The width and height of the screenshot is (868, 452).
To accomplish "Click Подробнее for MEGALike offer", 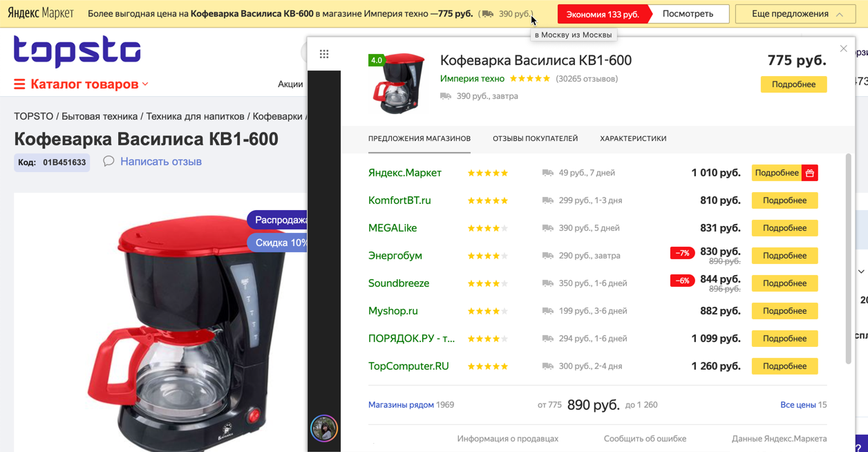I will 785,228.
